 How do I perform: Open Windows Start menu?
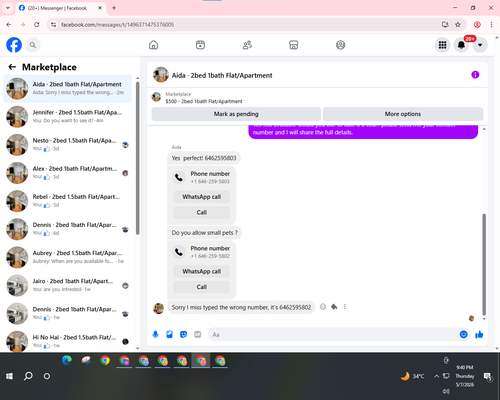coord(9,376)
